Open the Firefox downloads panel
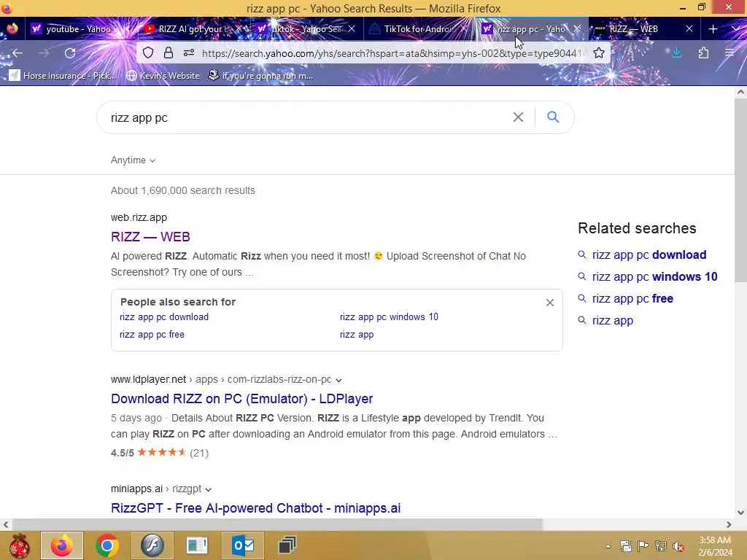Image resolution: width=747 pixels, height=560 pixels. point(676,52)
